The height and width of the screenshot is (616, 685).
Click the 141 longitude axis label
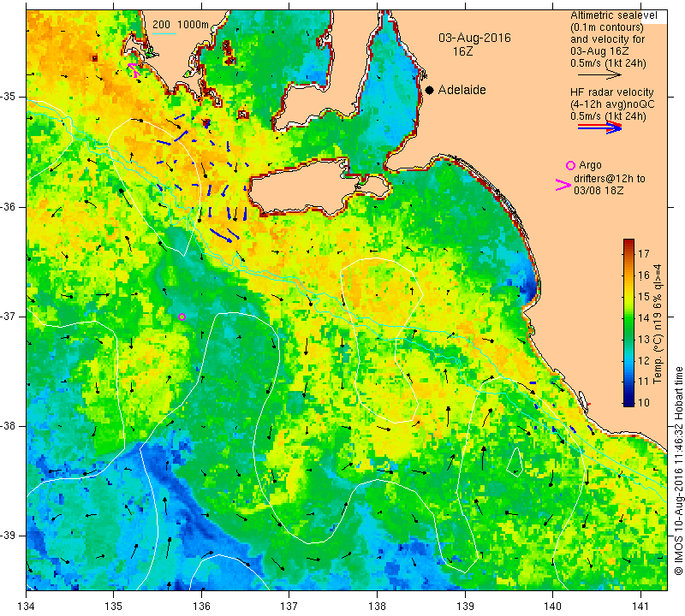click(x=640, y=606)
